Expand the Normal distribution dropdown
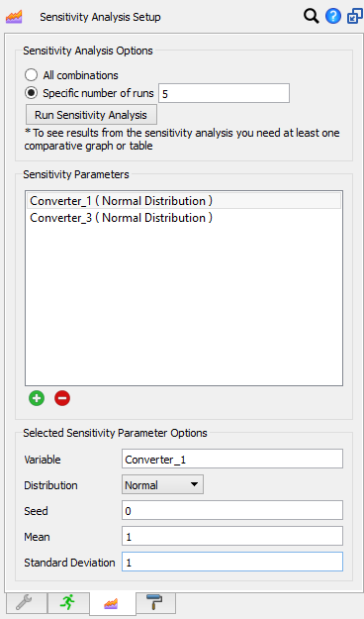The height and width of the screenshot is (619, 364). pos(162,484)
